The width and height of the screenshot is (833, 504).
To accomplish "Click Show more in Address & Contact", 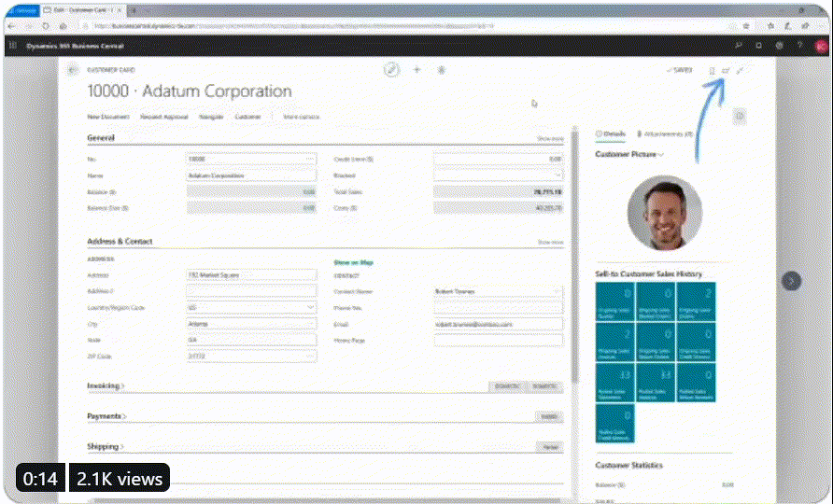I will (550, 242).
